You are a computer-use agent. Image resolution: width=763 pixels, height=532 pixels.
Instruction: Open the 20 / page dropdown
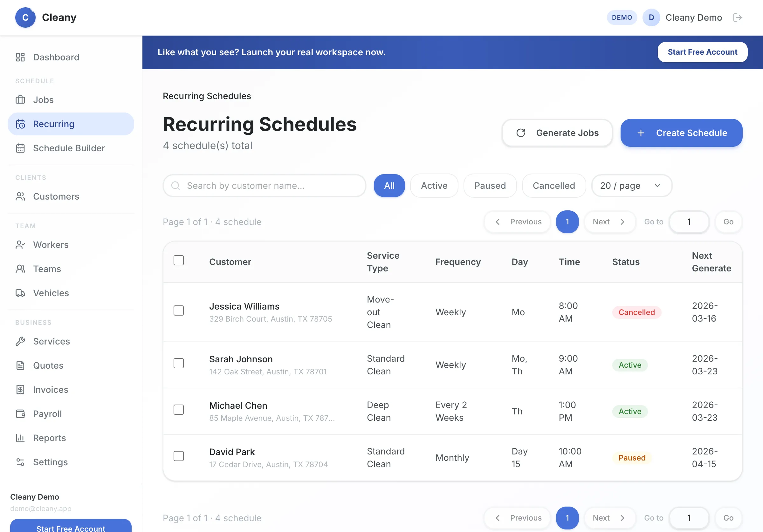[x=631, y=185]
